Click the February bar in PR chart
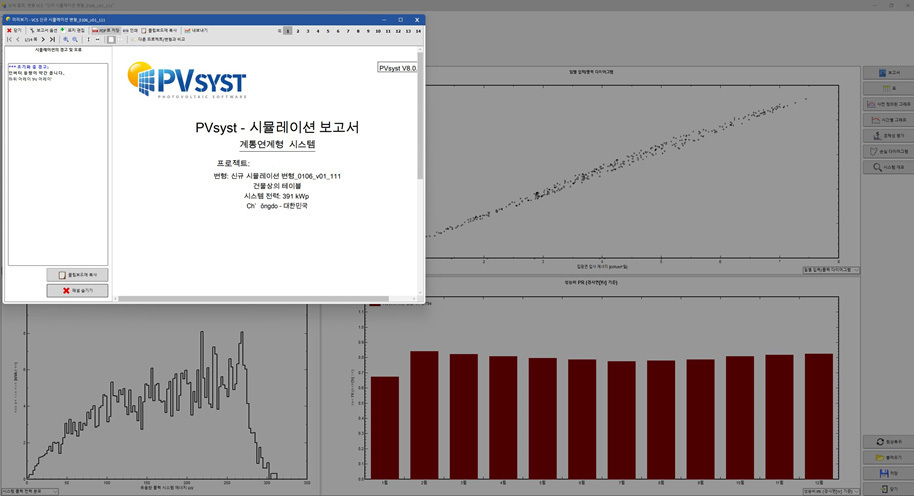The image size is (914, 496). [x=424, y=415]
